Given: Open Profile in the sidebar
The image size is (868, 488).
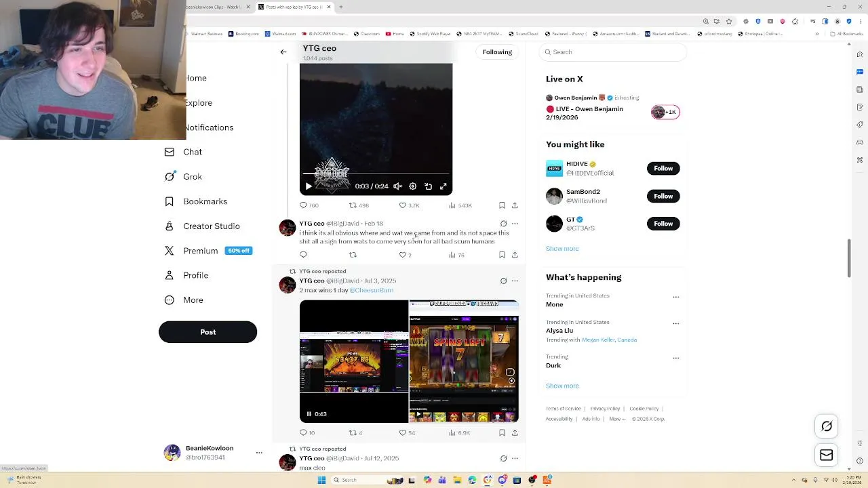Looking at the screenshot, I should pyautogui.click(x=186, y=275).
